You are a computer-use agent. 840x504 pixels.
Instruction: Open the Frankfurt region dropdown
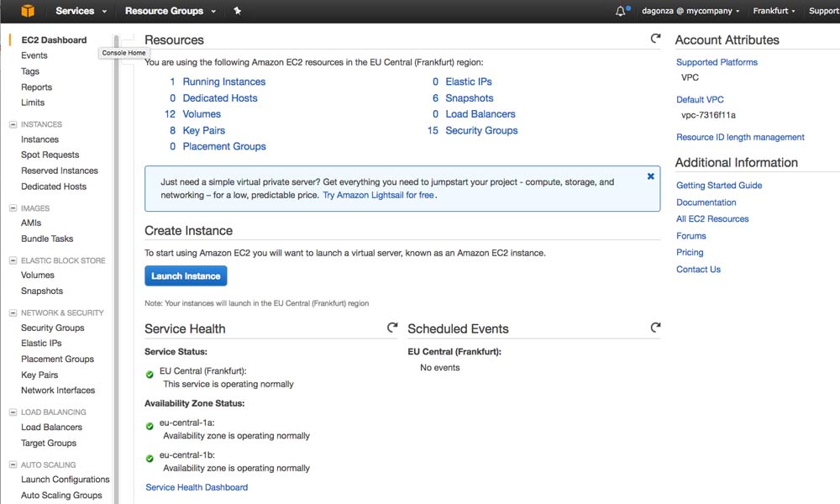tap(774, 11)
